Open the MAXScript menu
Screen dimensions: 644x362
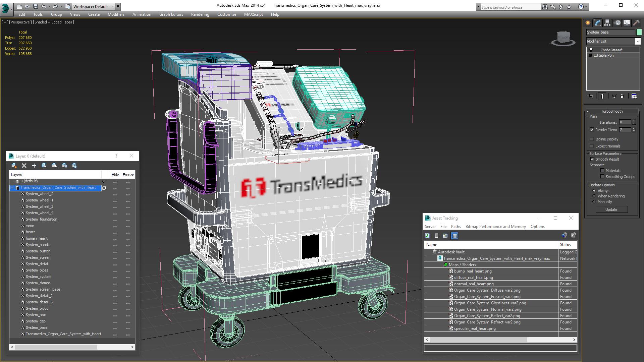pyautogui.click(x=254, y=14)
